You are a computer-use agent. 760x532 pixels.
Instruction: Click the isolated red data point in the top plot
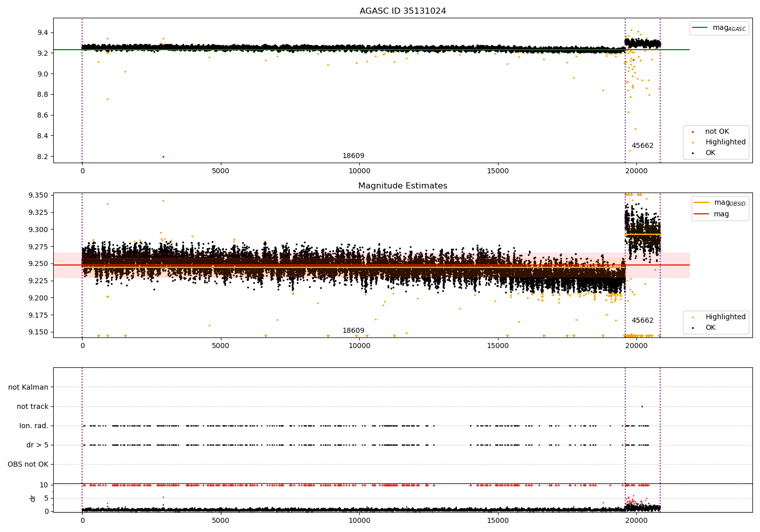(x=163, y=157)
